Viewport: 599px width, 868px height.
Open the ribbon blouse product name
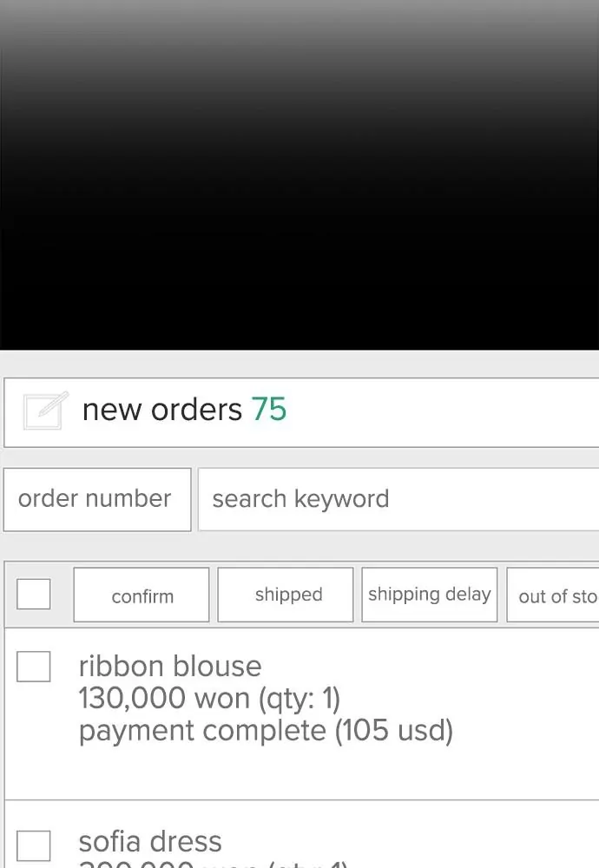pos(170,667)
